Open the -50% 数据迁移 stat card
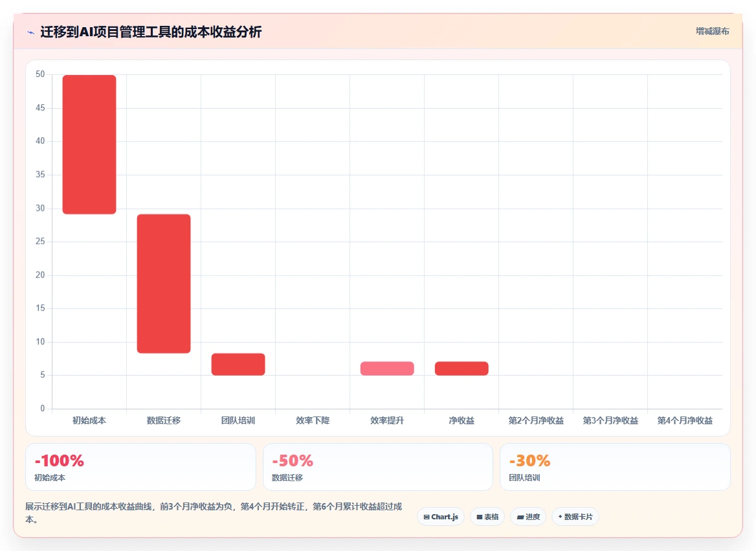The height and width of the screenshot is (551, 756). click(x=378, y=467)
